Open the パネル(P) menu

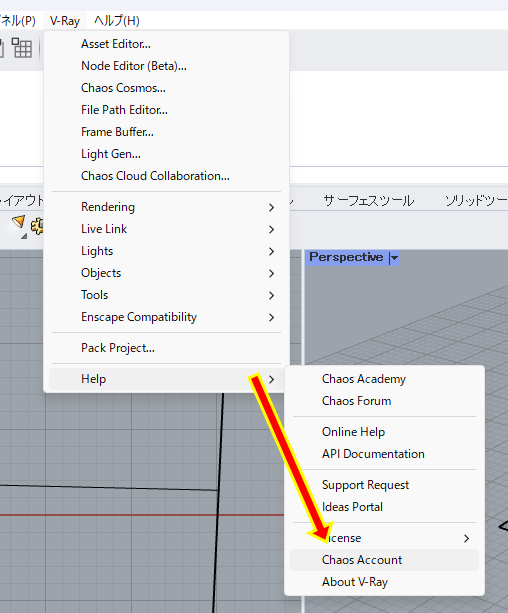[18, 21]
